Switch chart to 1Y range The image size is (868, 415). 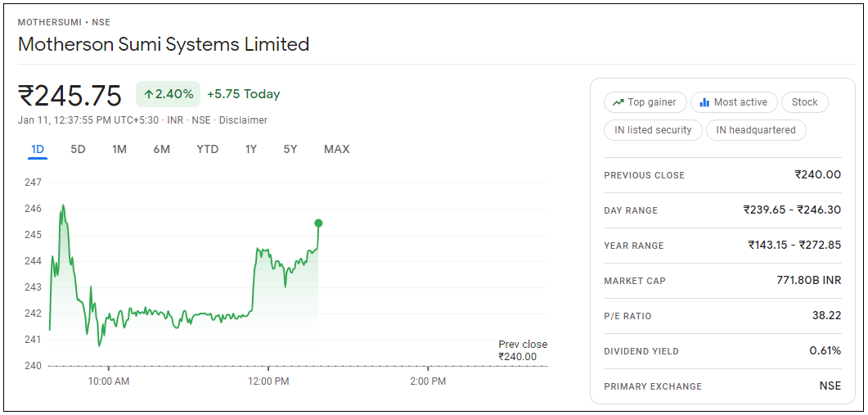[x=251, y=149]
